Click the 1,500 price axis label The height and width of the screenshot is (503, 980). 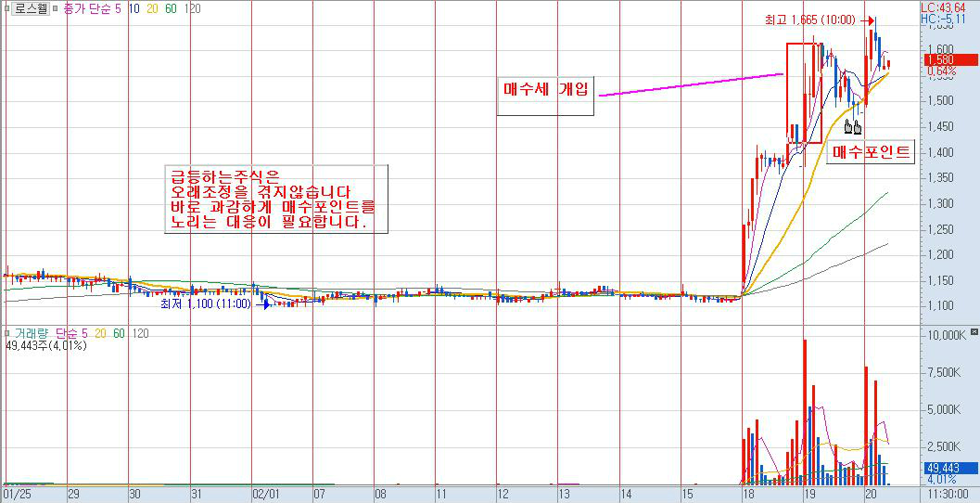click(x=940, y=101)
